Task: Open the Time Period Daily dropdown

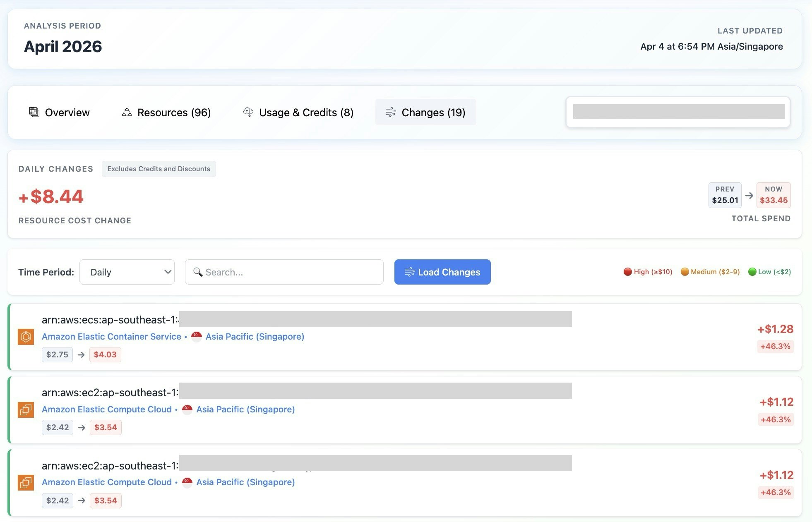Action: point(127,272)
